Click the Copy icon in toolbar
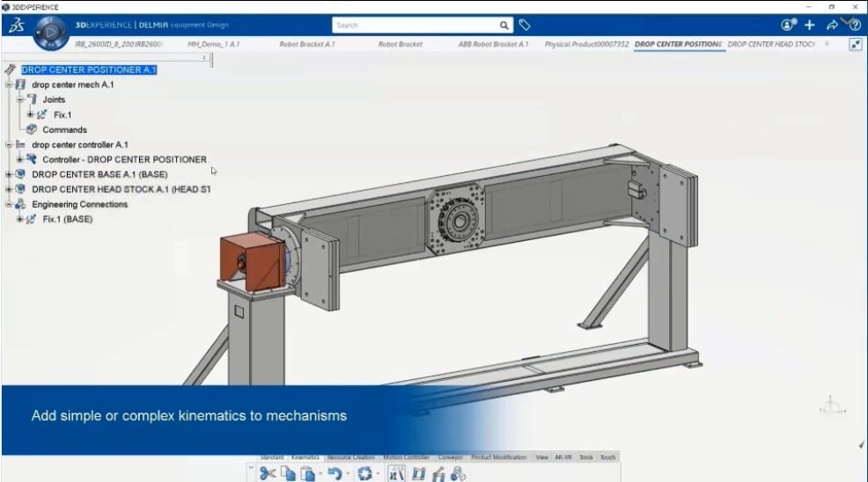 [x=288, y=474]
